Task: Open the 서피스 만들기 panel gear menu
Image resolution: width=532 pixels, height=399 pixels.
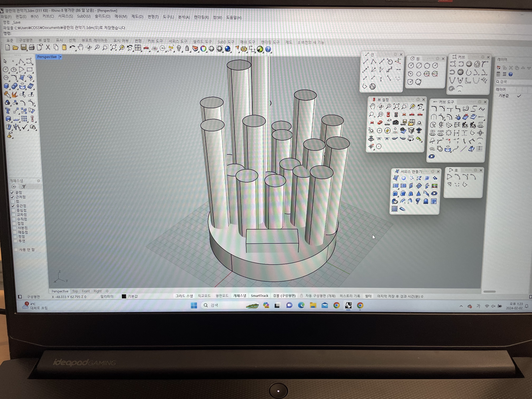Action: pos(432,171)
